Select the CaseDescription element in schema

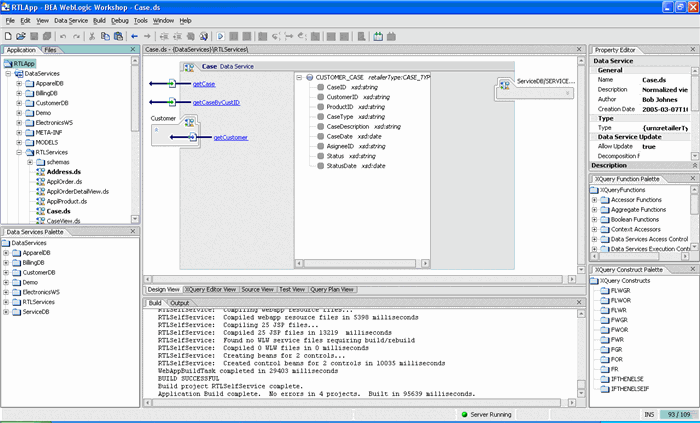tap(348, 127)
